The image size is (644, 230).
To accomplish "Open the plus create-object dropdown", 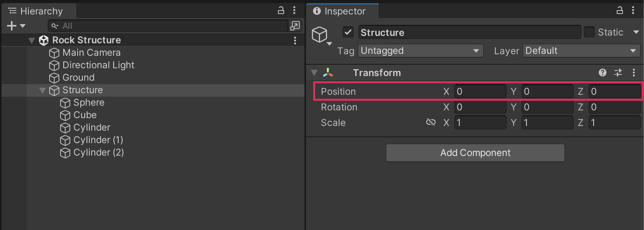I will point(16,26).
